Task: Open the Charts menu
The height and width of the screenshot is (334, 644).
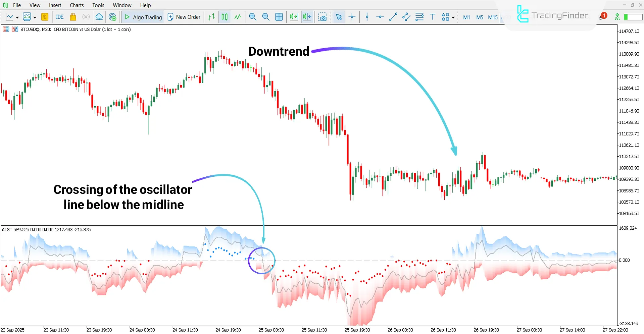Action: (77, 5)
